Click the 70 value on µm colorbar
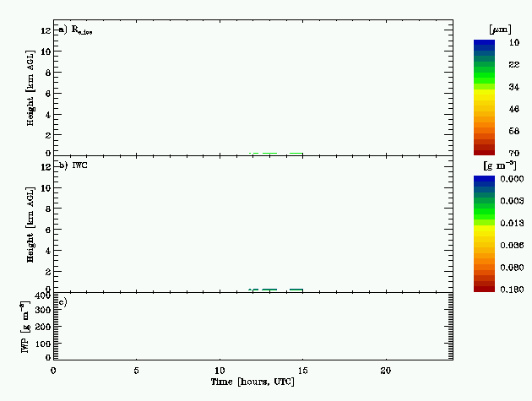Screen dimensions: 532x401 point(514,153)
